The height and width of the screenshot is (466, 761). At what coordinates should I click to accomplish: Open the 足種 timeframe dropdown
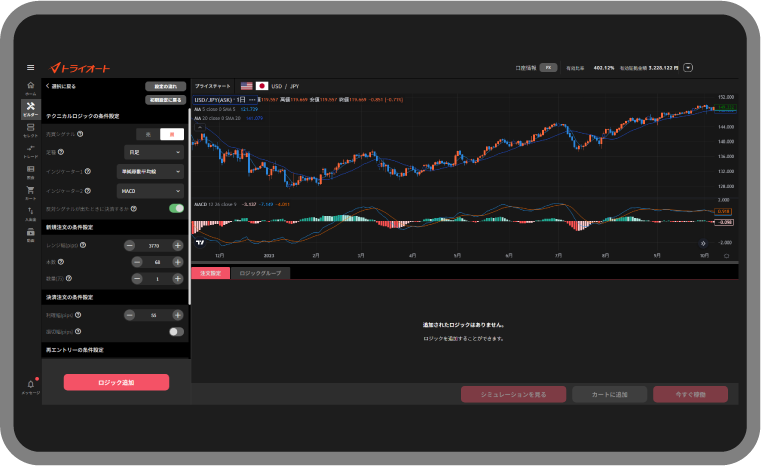coord(150,152)
